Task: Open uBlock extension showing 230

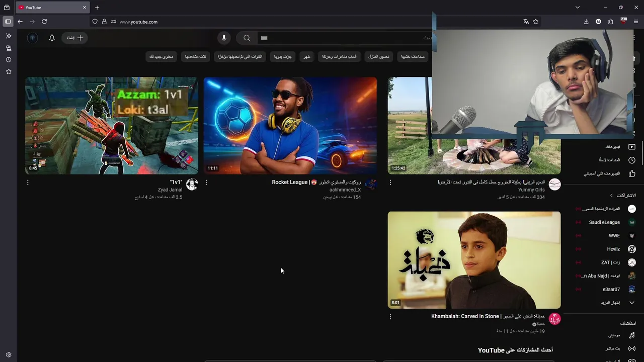Action: tap(623, 21)
